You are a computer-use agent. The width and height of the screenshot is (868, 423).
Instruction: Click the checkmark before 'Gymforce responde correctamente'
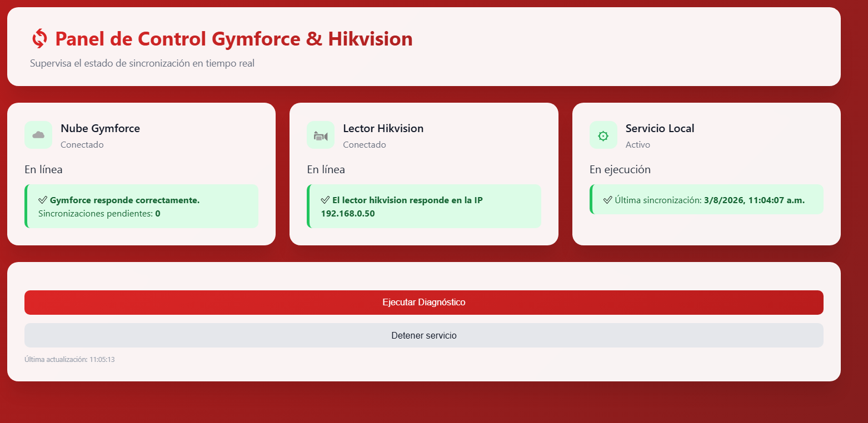tap(43, 200)
